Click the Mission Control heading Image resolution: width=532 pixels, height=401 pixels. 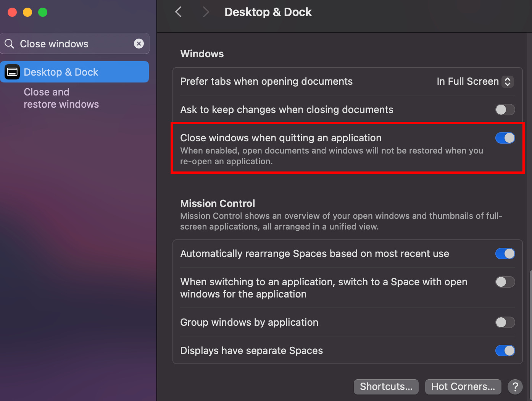[218, 204]
